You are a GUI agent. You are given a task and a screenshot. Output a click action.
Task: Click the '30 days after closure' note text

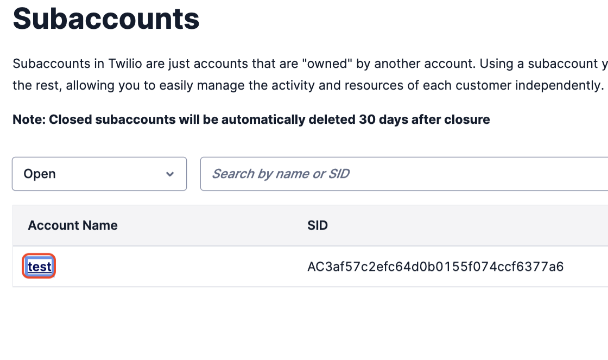[x=424, y=119]
